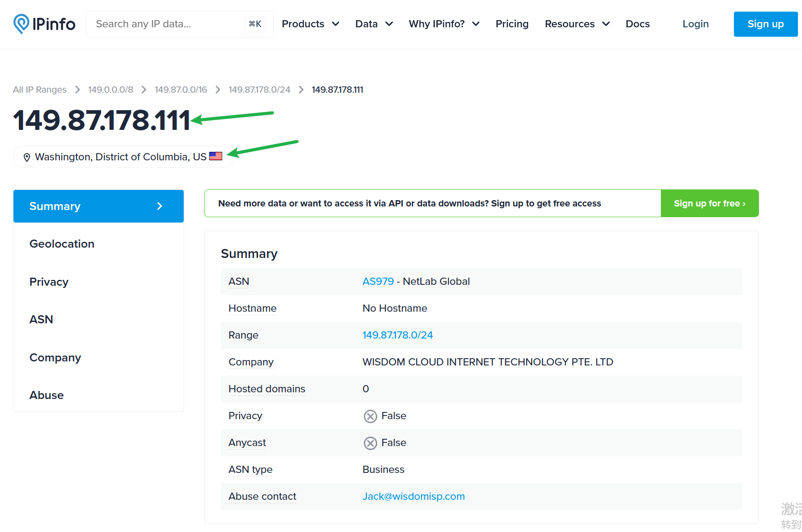Click the X icon beside Privacy False
The height and width of the screenshot is (532, 802).
point(370,416)
